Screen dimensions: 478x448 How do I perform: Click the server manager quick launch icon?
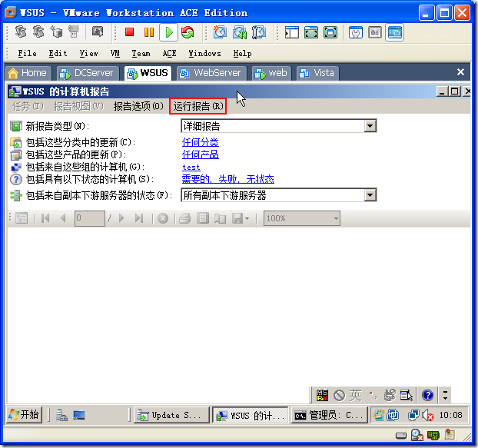(61, 415)
